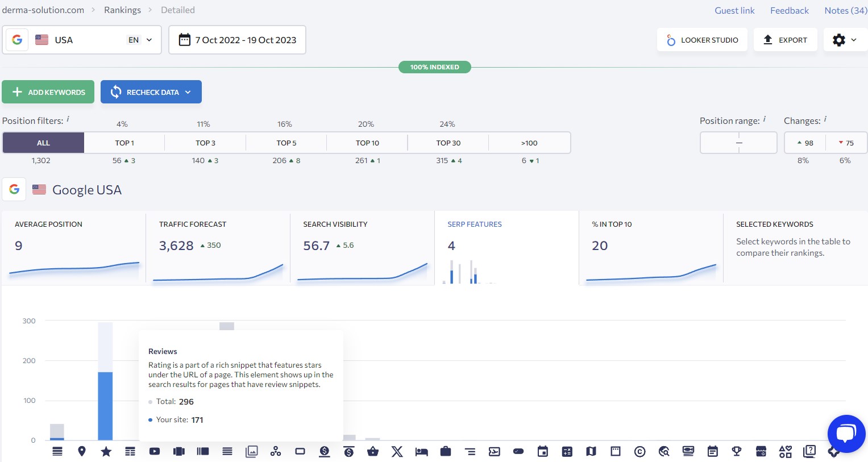Click the Position range slider

coord(738,143)
